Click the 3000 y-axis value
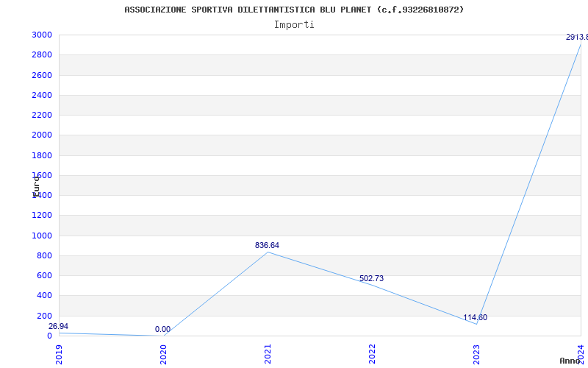The width and height of the screenshot is (588, 368). point(42,35)
